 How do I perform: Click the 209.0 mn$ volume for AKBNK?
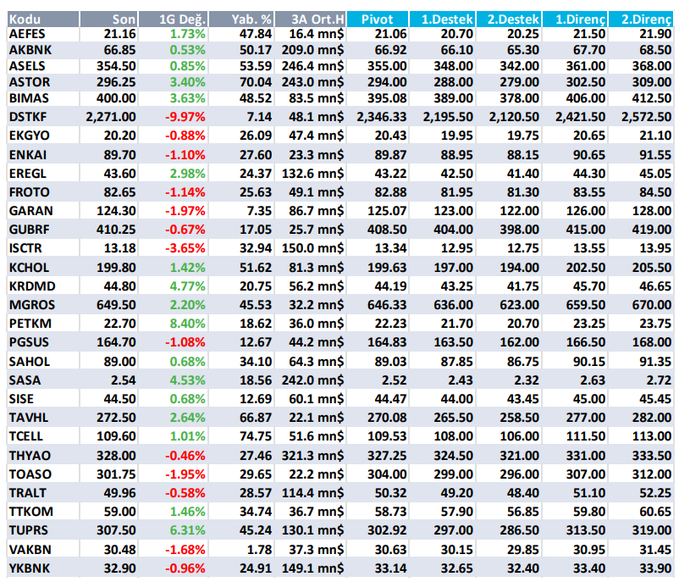313,50
